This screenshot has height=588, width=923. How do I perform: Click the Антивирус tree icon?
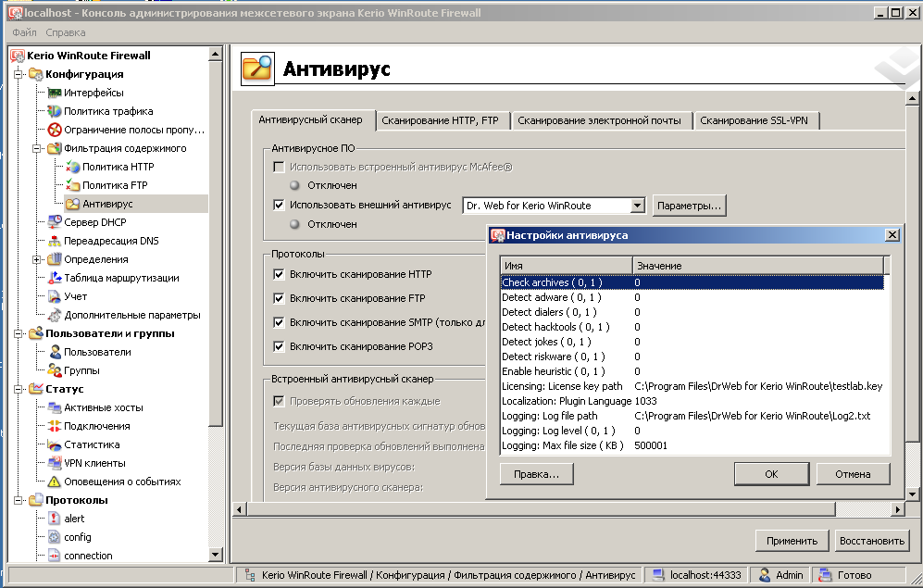pyautogui.click(x=73, y=204)
